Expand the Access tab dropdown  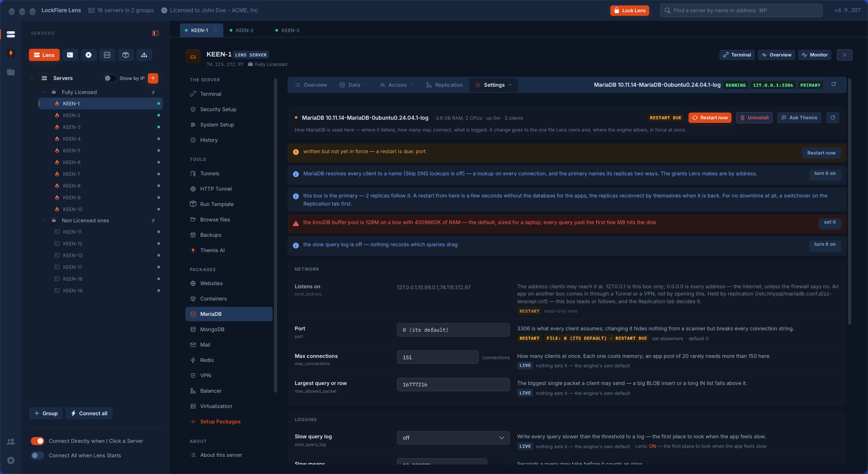tap(412, 85)
